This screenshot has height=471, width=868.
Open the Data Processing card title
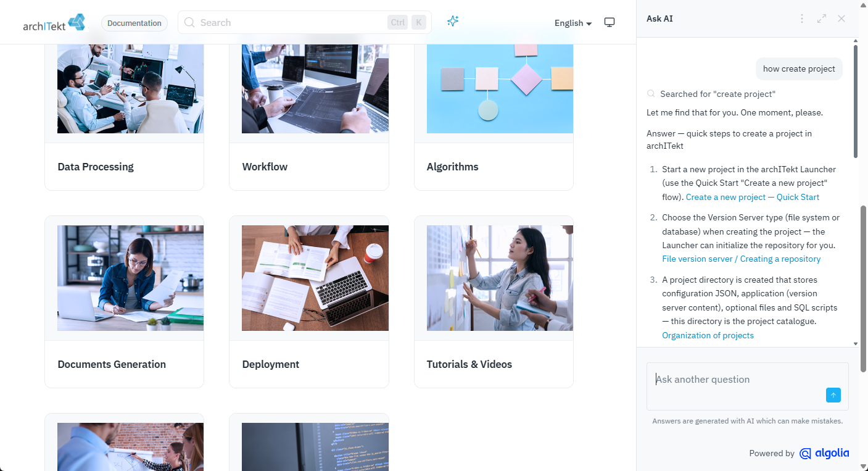[x=96, y=167]
